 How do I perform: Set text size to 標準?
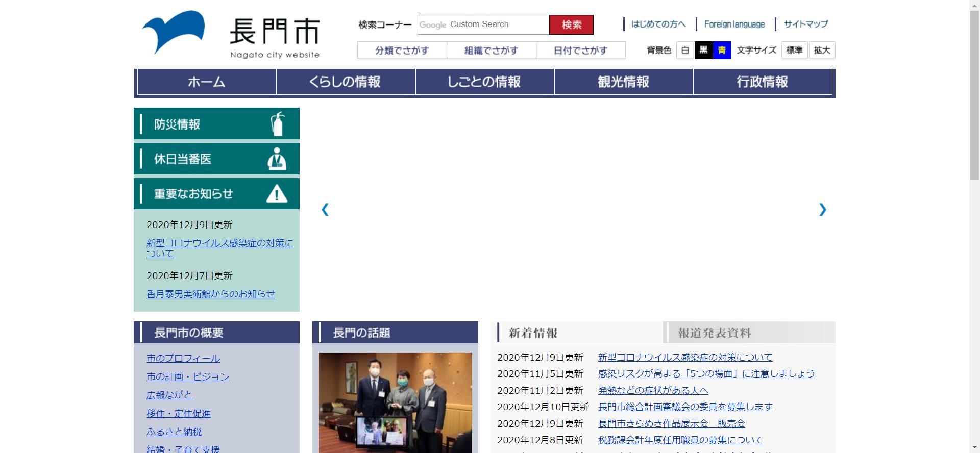[x=794, y=51]
